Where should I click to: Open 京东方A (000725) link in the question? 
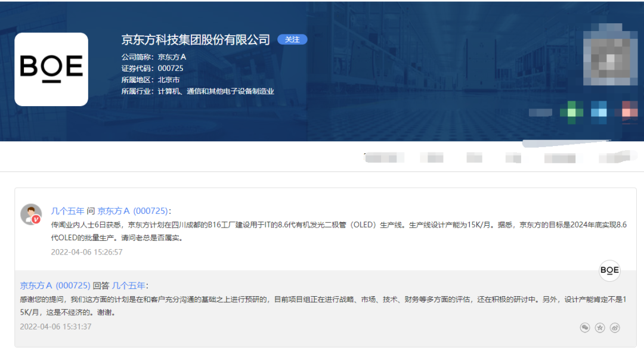click(132, 211)
